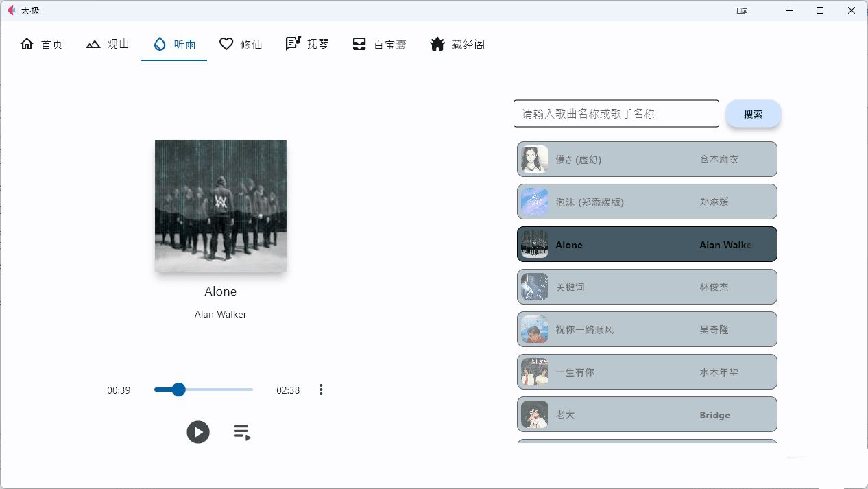
Task: Click the home icon for 首页
Action: pos(27,44)
